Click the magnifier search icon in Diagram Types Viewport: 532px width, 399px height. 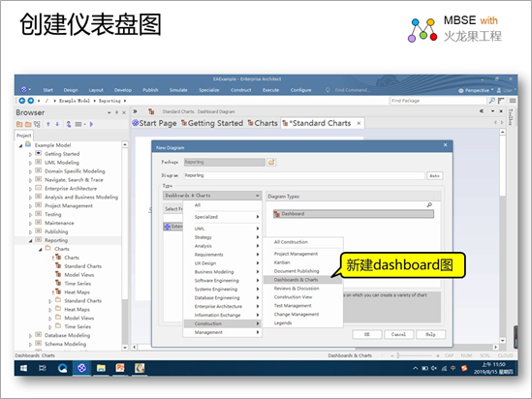pos(429,204)
